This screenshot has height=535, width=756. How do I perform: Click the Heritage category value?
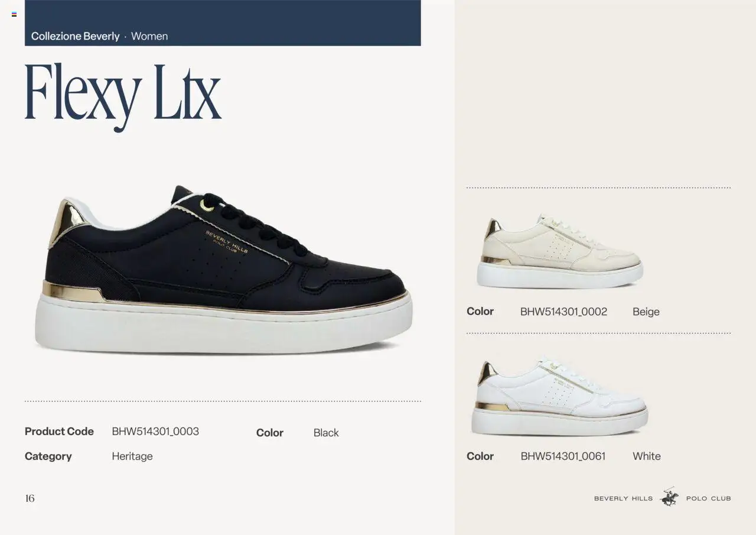(132, 456)
